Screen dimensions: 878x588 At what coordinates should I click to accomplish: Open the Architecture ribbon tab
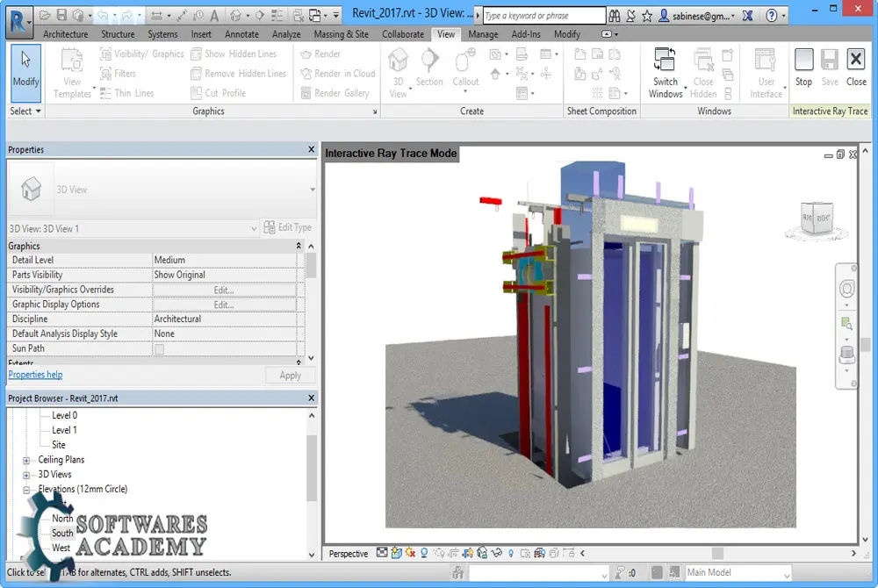pyautogui.click(x=66, y=34)
